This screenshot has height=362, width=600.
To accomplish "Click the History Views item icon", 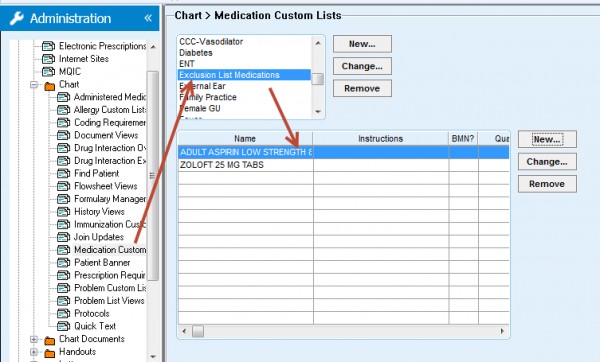I will pyautogui.click(x=63, y=212).
